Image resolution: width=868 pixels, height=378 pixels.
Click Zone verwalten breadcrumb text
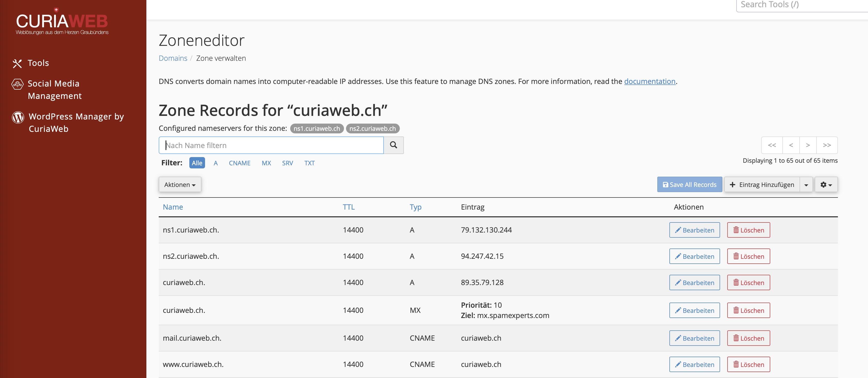click(x=221, y=58)
